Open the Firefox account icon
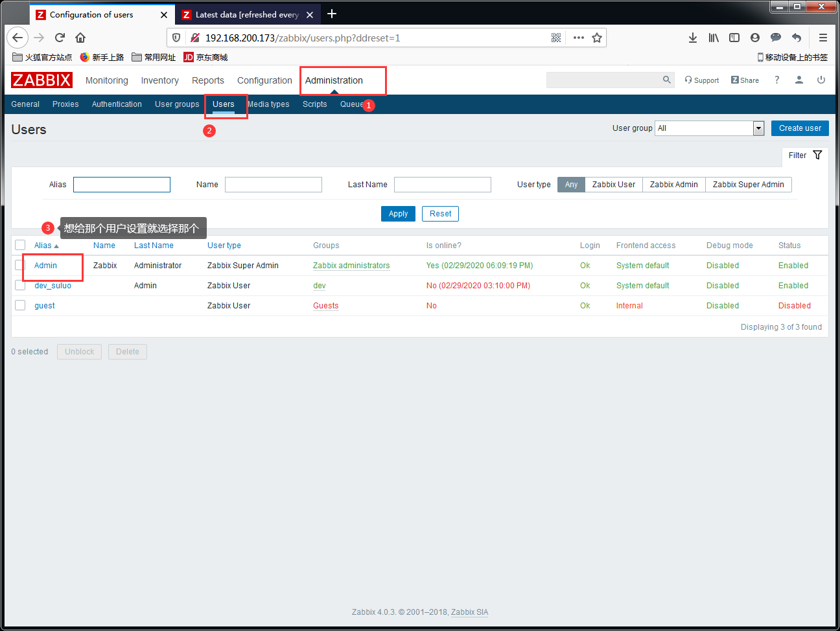The image size is (840, 631). [x=755, y=38]
